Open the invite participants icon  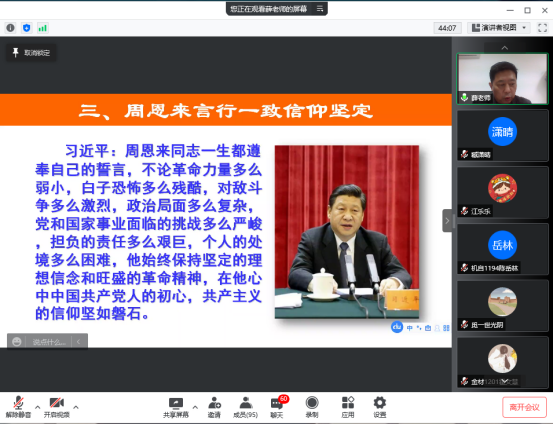(214, 407)
